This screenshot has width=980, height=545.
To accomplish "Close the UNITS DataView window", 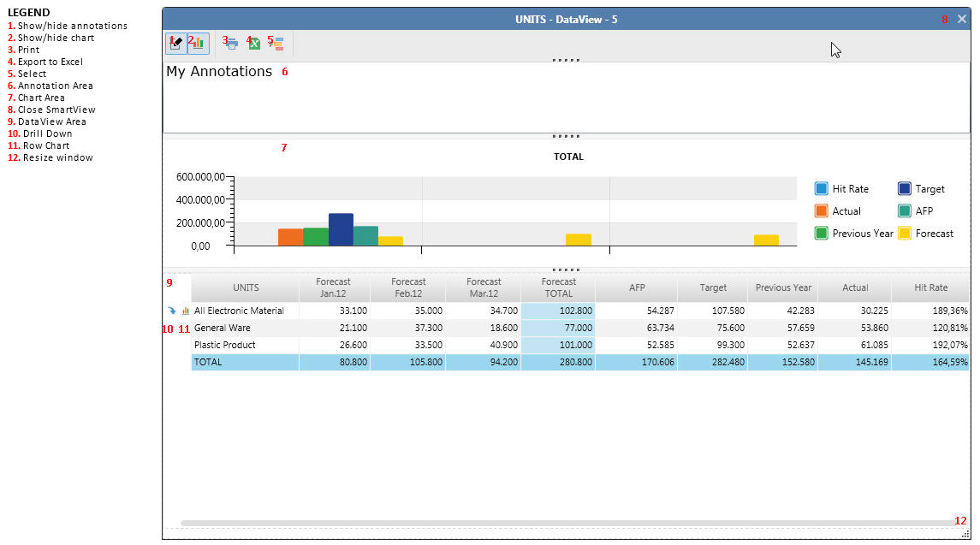I will tap(962, 20).
